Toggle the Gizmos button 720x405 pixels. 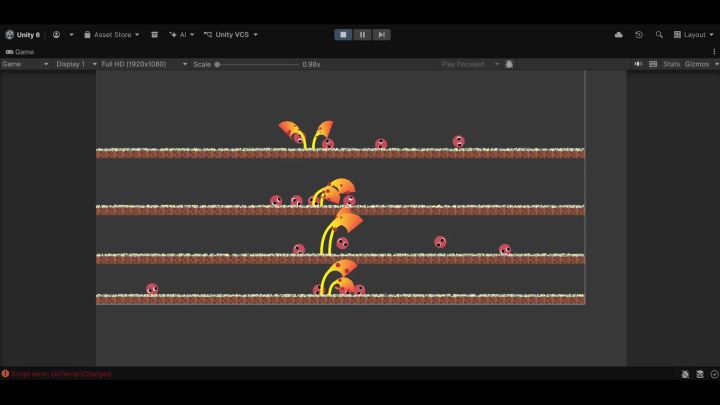tap(697, 64)
